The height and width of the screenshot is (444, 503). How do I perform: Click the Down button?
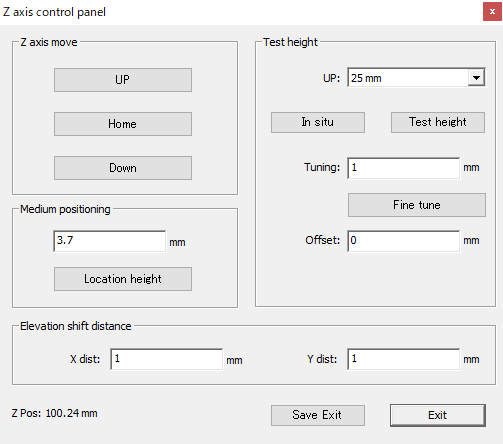point(123,168)
